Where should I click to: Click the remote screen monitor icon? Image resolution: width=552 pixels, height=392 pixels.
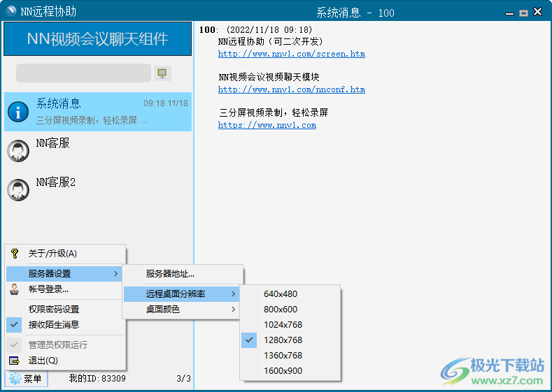(162, 73)
